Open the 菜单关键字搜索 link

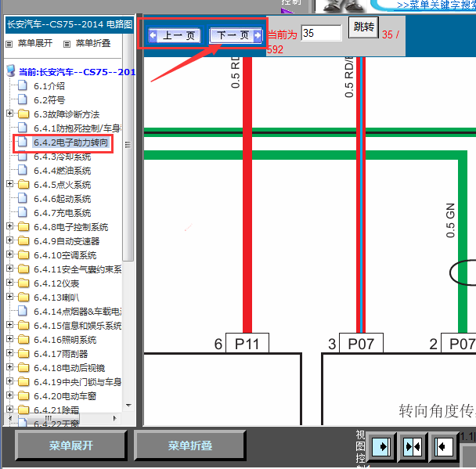pos(436,5)
